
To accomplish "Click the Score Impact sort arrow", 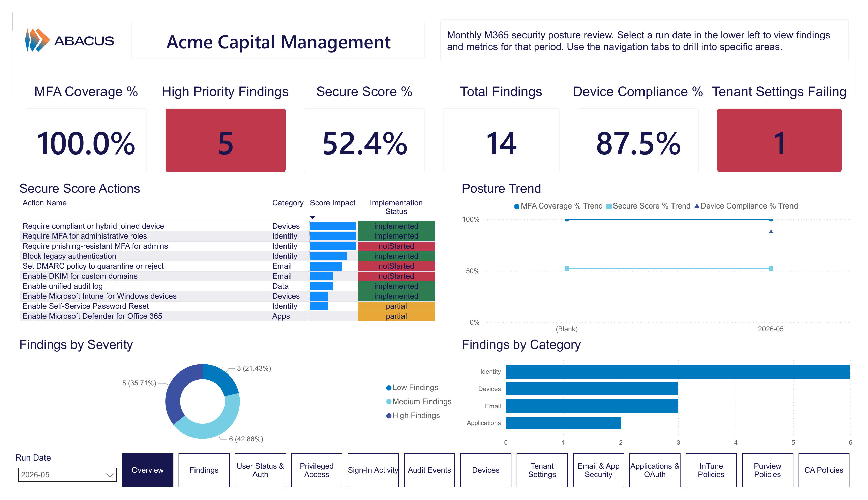I will coord(312,218).
